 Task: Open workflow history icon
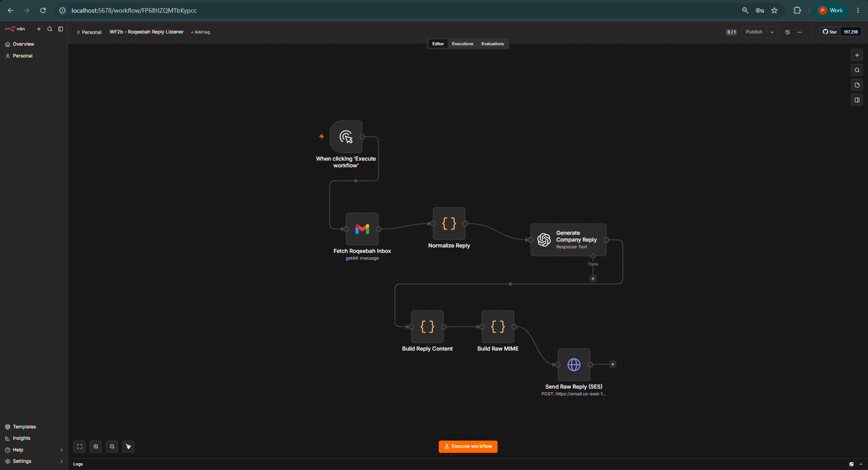coord(787,32)
